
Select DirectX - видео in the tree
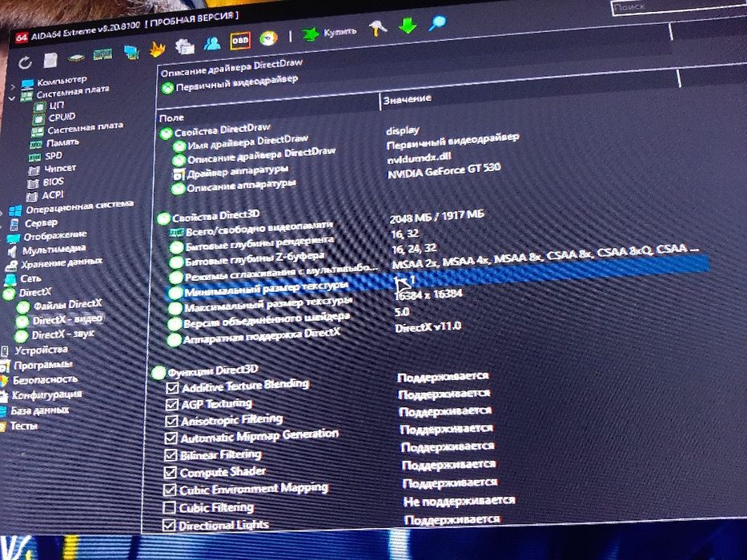click(x=67, y=320)
